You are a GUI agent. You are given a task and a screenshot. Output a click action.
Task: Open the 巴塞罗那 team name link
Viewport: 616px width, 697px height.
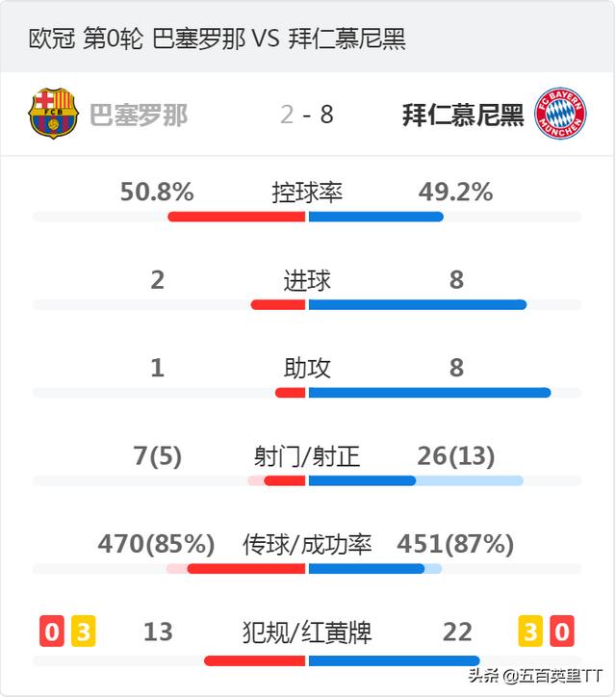click(139, 116)
